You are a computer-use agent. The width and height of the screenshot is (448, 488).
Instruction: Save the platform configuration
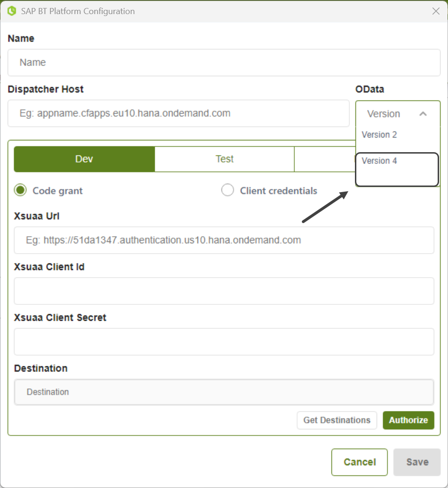[417, 462]
